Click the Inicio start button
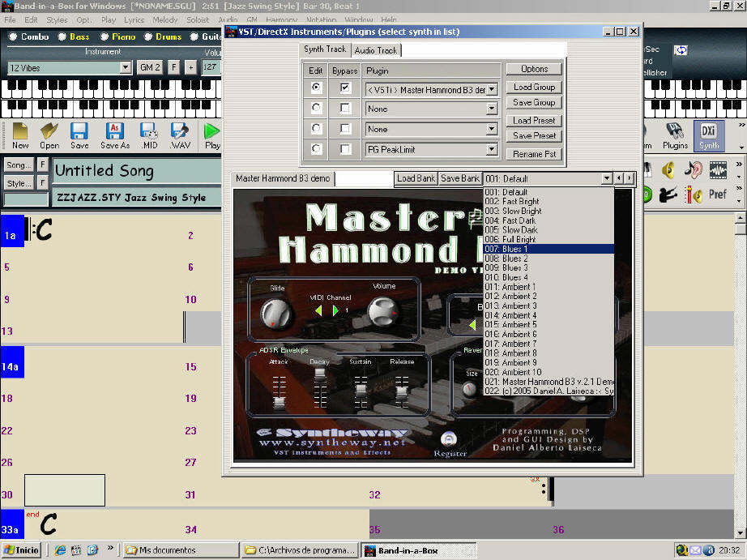747x560 pixels. tap(21, 550)
